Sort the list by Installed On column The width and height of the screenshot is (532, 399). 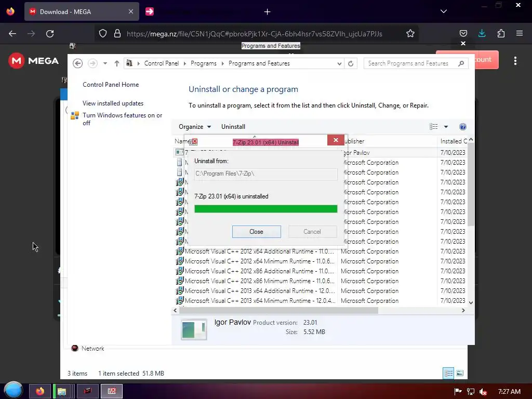[453, 141]
